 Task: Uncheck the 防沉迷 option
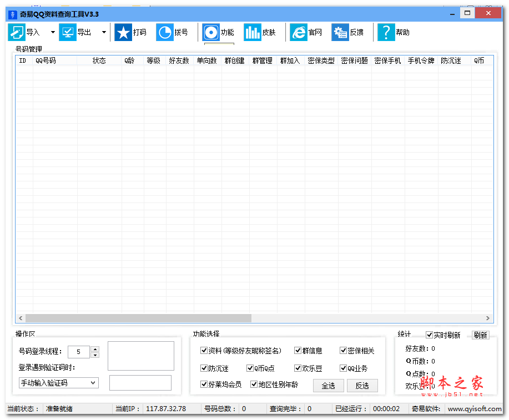[x=204, y=368]
